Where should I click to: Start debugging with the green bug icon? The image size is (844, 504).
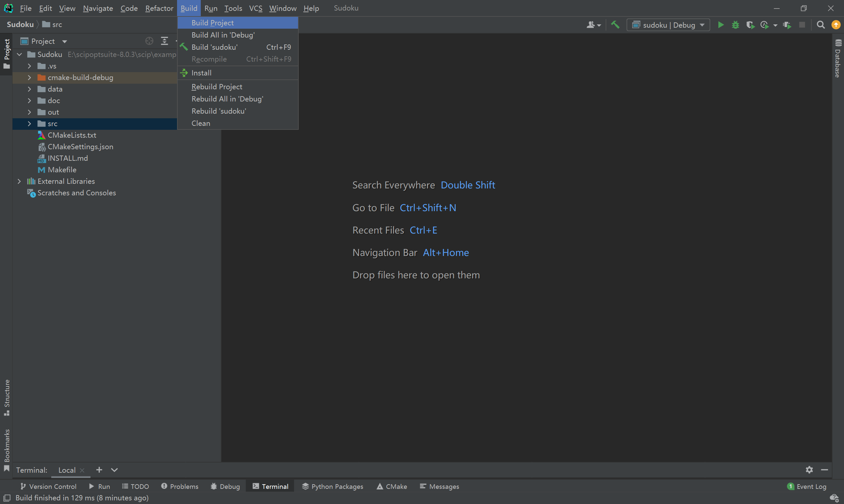click(735, 25)
